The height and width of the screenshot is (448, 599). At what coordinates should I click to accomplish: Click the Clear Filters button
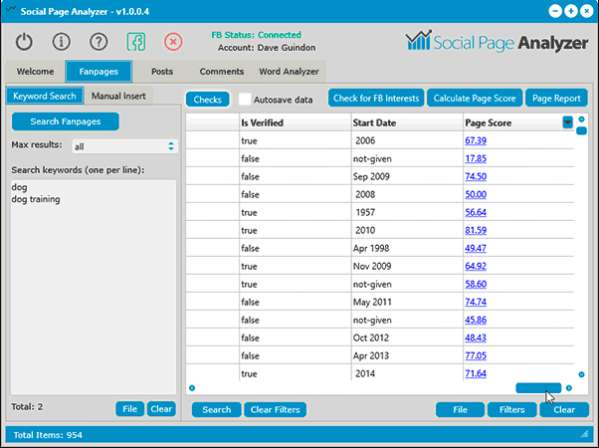click(275, 410)
